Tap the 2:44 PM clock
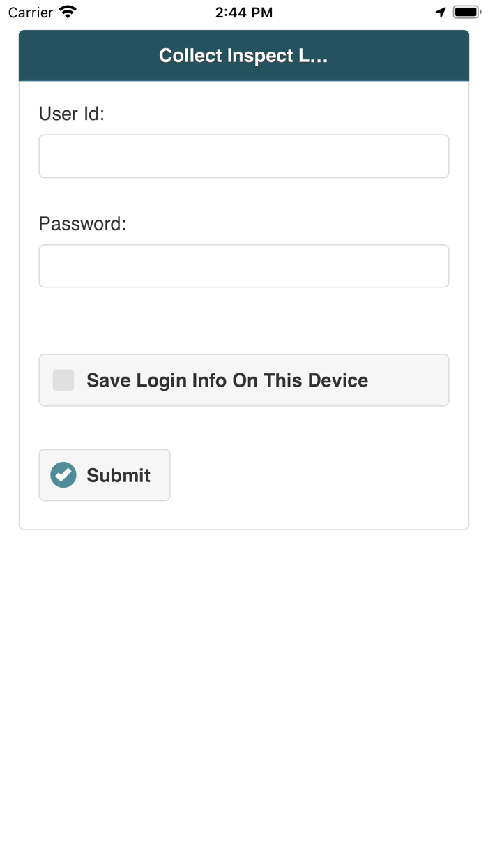Image resolution: width=488 pixels, height=868 pixels. click(x=244, y=13)
